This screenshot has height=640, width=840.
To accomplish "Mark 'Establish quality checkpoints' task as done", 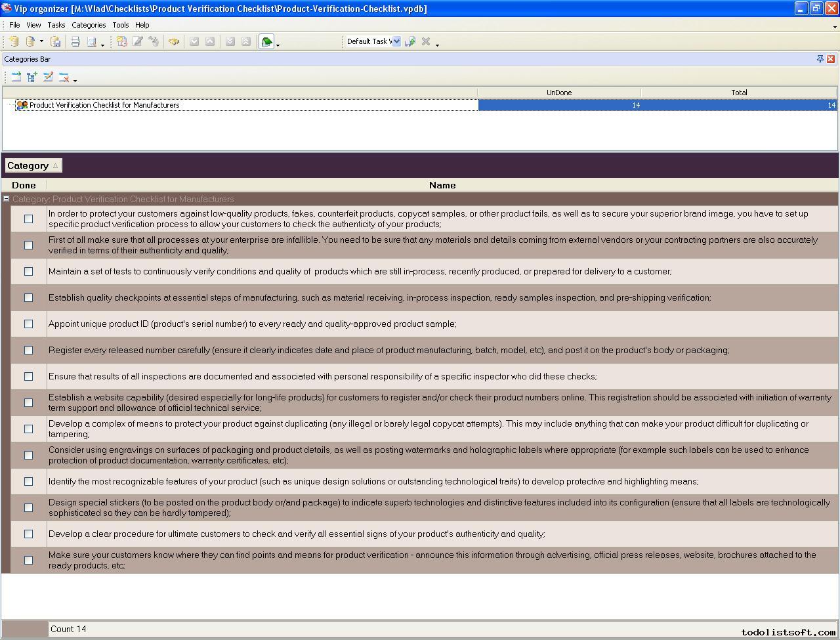I will tap(28, 297).
